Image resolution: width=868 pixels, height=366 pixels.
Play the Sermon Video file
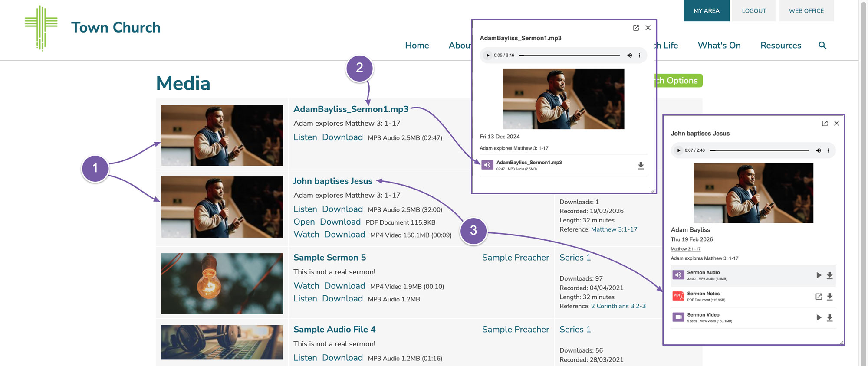click(819, 317)
